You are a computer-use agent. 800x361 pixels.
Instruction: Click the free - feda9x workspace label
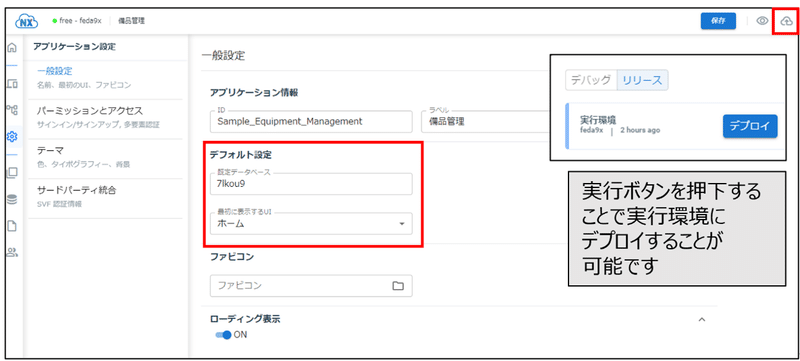80,21
